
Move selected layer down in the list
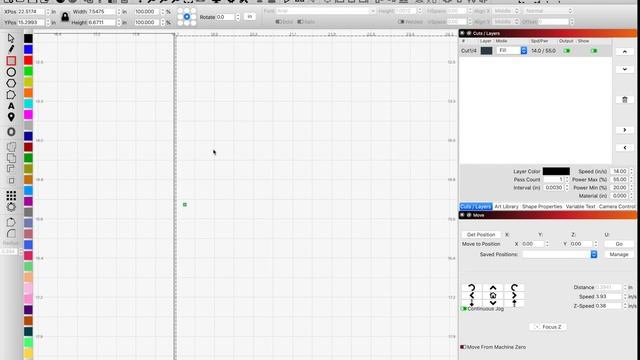tap(624, 69)
